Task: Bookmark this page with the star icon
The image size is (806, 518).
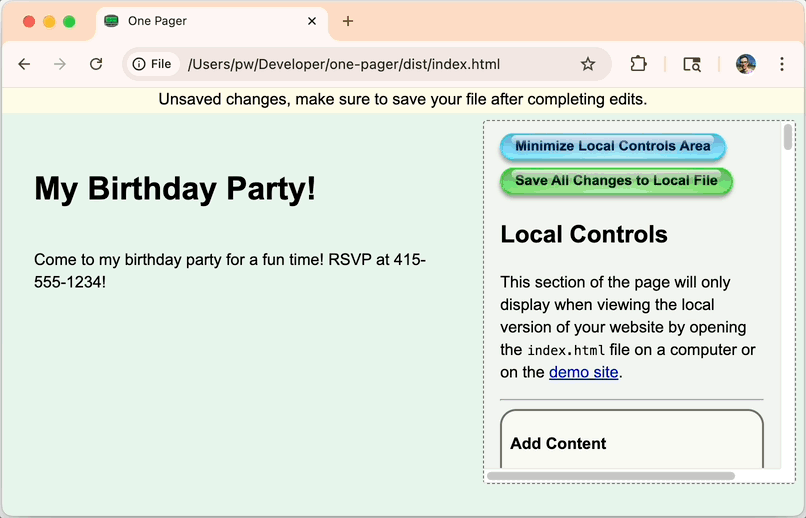Action: (588, 64)
